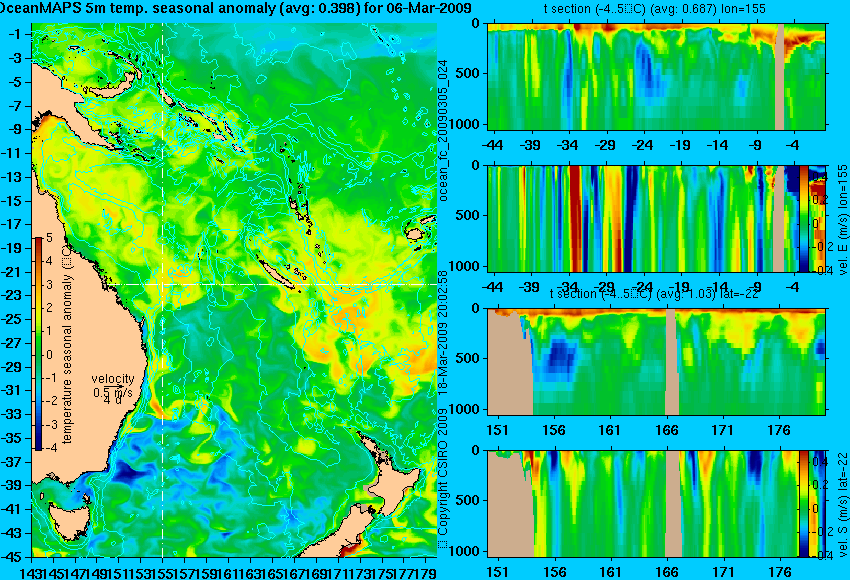Click latitude label '-45' on main map axis
Screen dimensions: 850x580
click(12, 557)
